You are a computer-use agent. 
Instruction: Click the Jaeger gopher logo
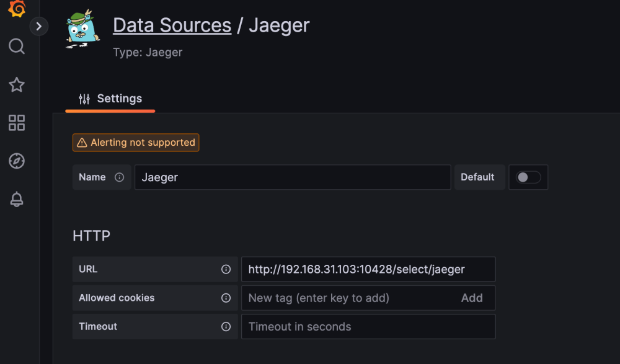(x=84, y=30)
